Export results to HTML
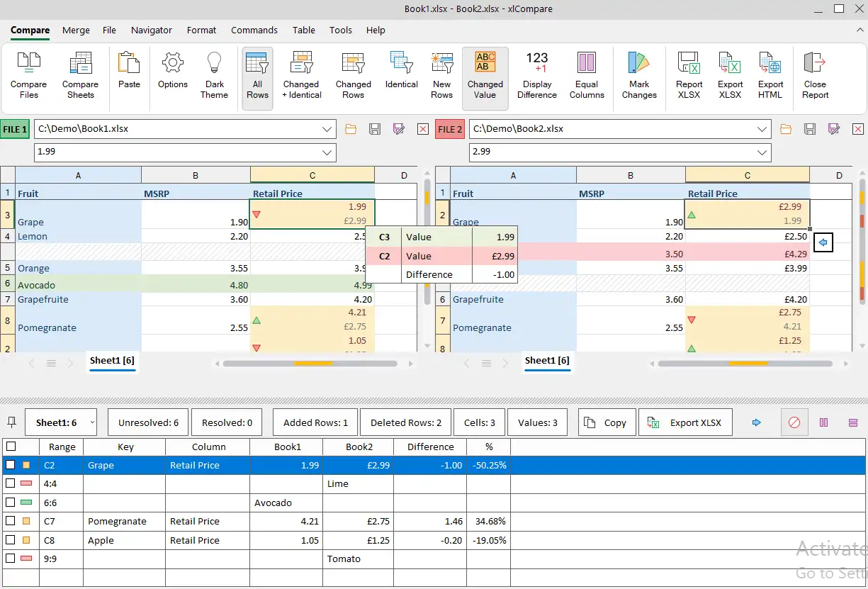 click(771, 75)
